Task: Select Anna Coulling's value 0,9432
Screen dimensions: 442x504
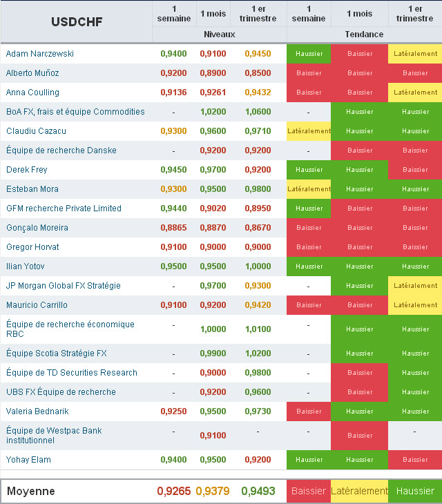Action: (x=258, y=93)
